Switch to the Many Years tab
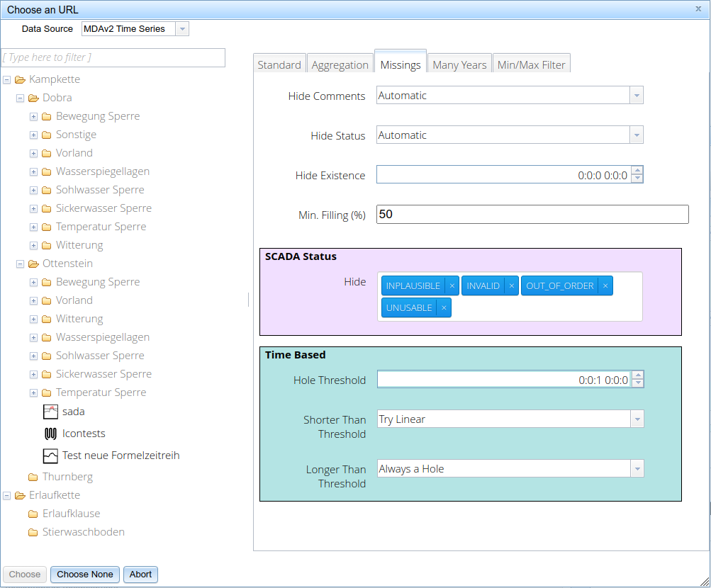The image size is (711, 588). (459, 64)
